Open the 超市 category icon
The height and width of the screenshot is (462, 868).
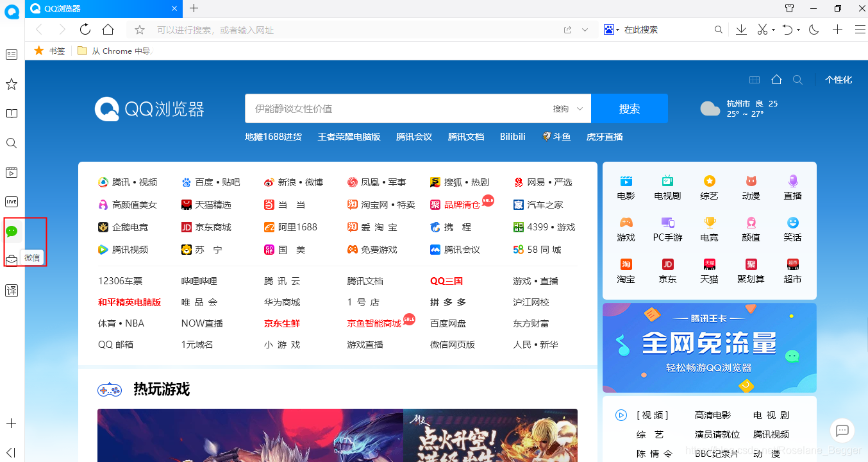[x=792, y=271]
